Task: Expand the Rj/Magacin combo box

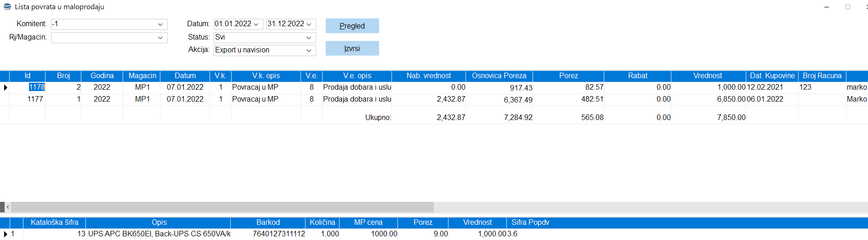Action: tap(160, 38)
